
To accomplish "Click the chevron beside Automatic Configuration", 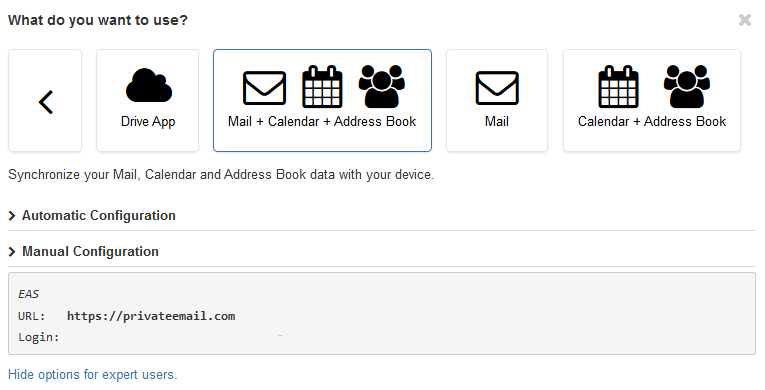I will pos(12,216).
